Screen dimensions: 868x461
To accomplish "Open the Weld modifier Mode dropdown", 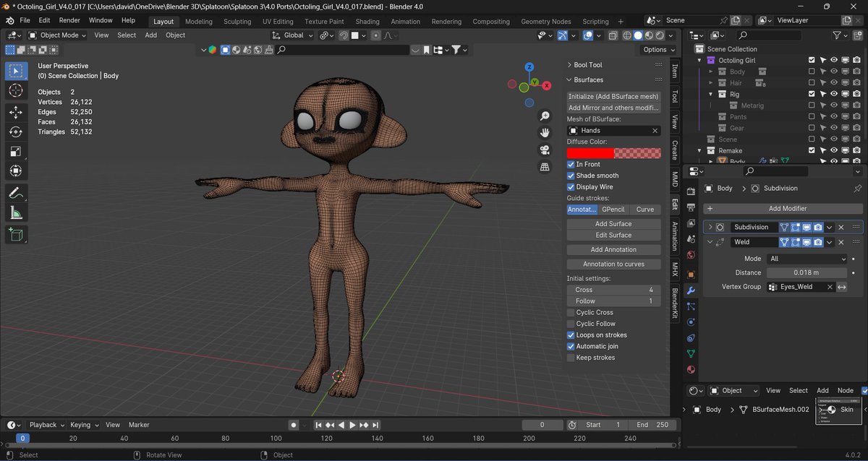I will pyautogui.click(x=807, y=259).
